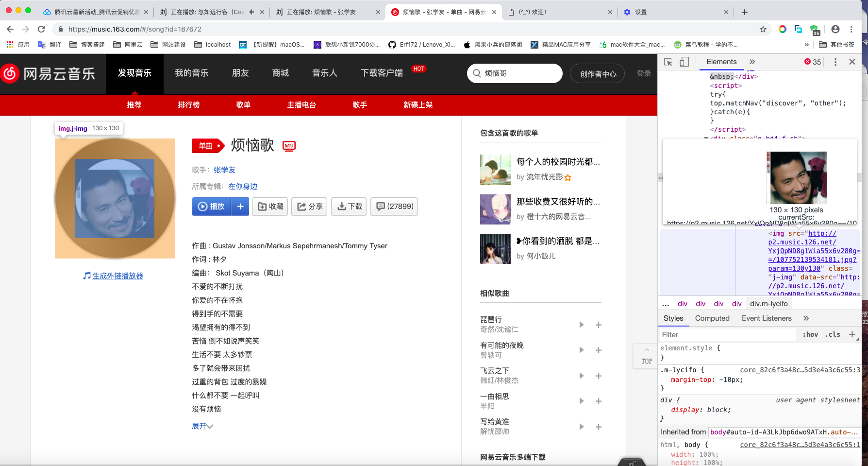
Task: Click the browser back arrow
Action: 10,29
